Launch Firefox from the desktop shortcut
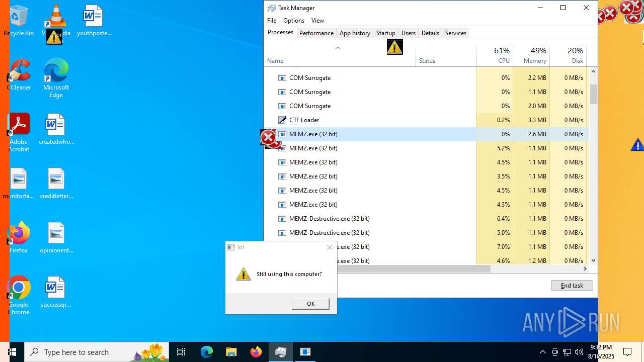 click(19, 237)
